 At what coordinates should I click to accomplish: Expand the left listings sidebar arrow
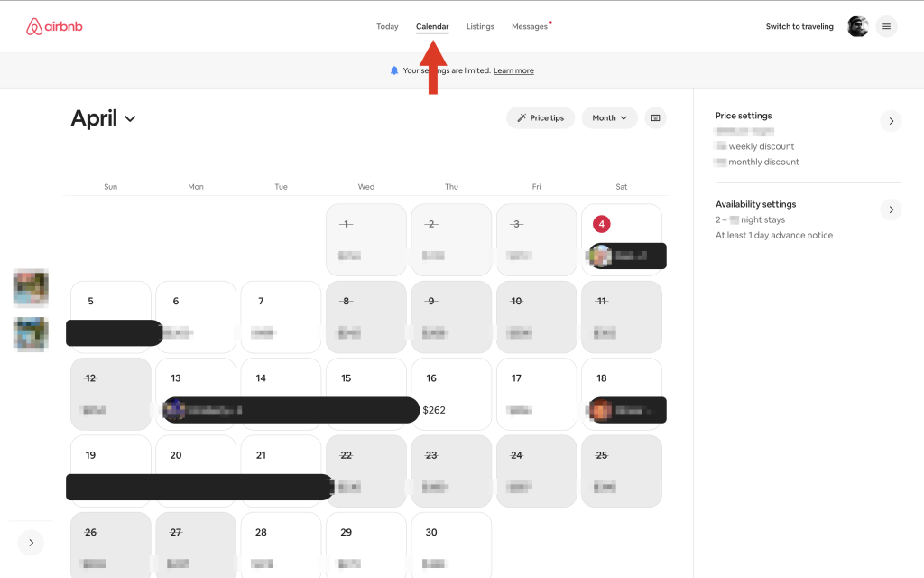[x=31, y=543]
